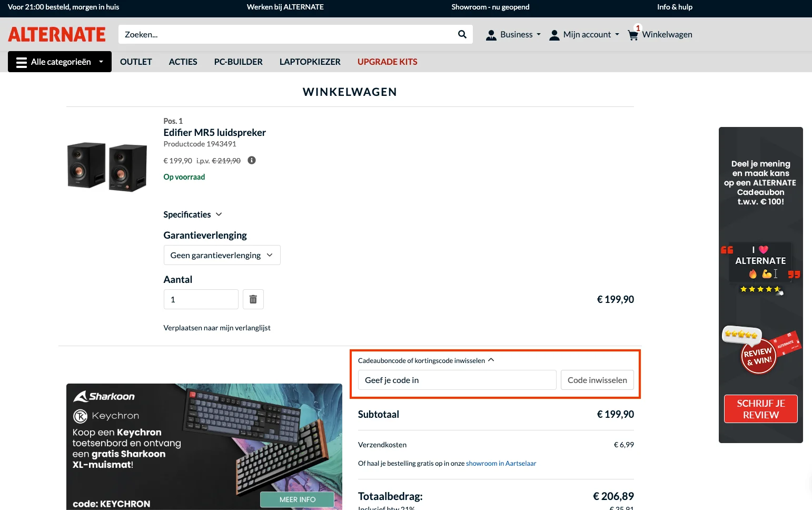Click the Mijn account person icon
The image size is (812, 510).
click(554, 34)
